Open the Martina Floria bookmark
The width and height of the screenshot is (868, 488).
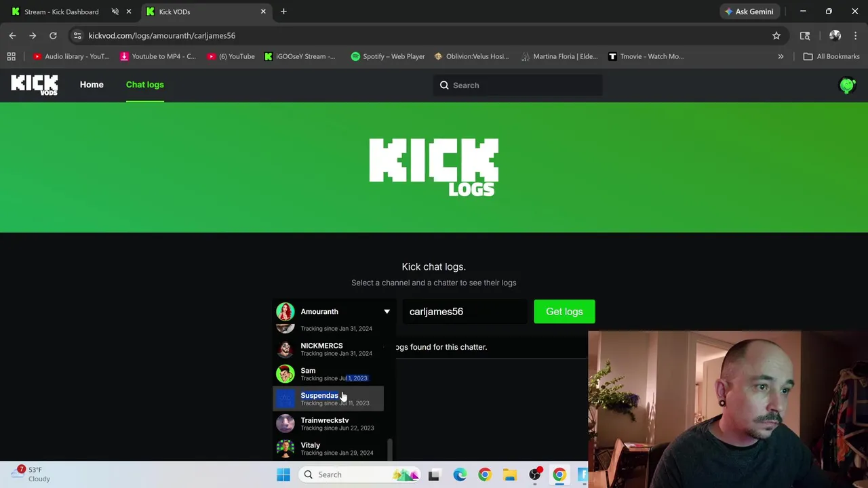559,56
